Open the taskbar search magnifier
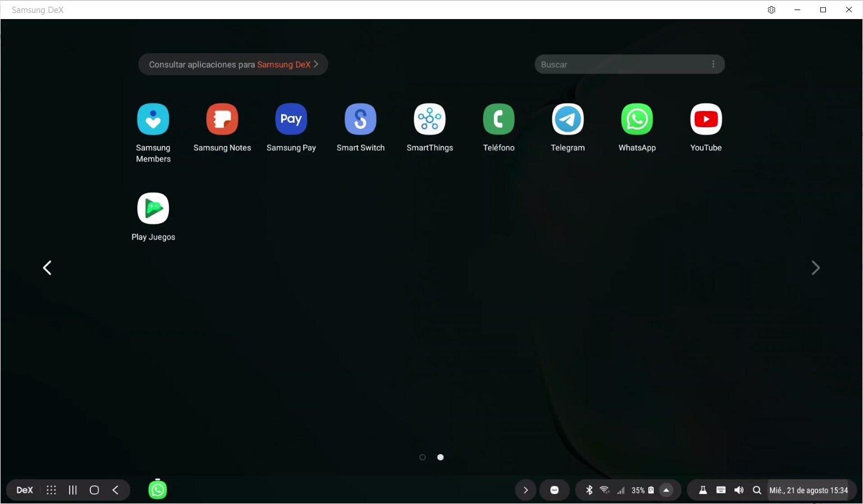863x504 pixels. pyautogui.click(x=757, y=490)
